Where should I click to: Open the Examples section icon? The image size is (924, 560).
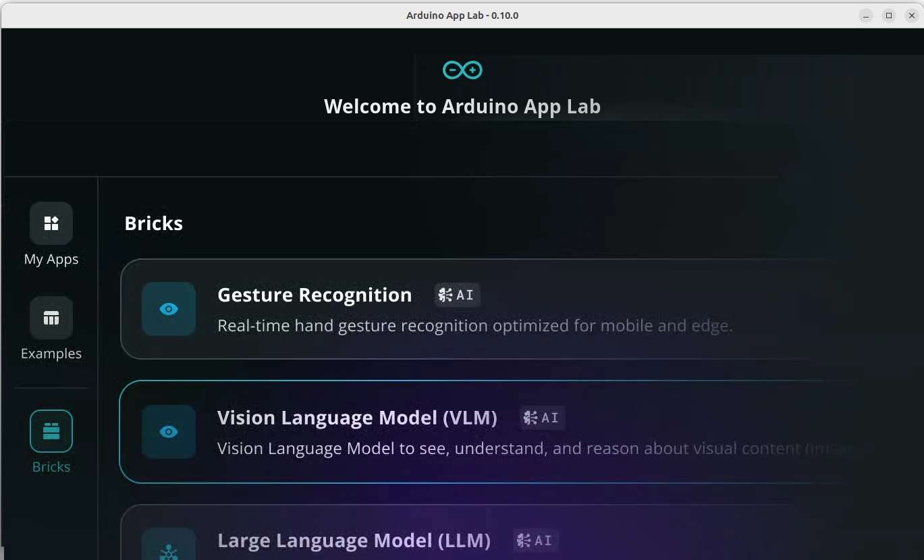pos(51,318)
